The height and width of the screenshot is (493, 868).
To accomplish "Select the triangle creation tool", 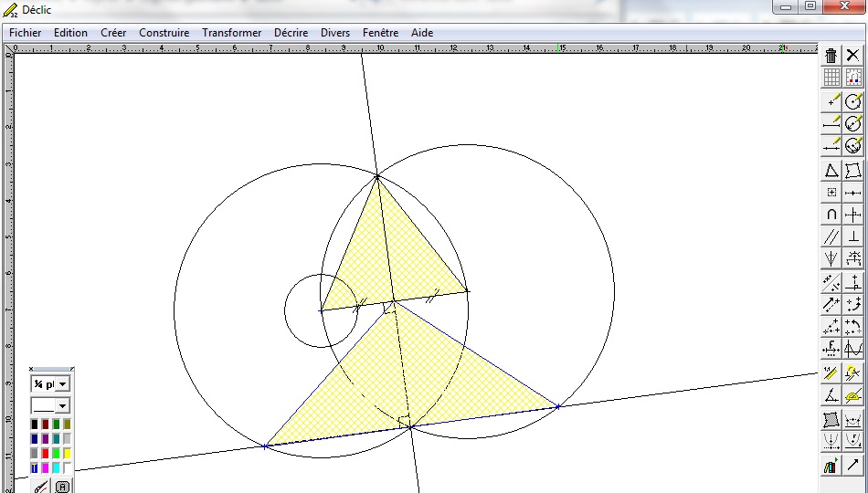I will pos(831,171).
